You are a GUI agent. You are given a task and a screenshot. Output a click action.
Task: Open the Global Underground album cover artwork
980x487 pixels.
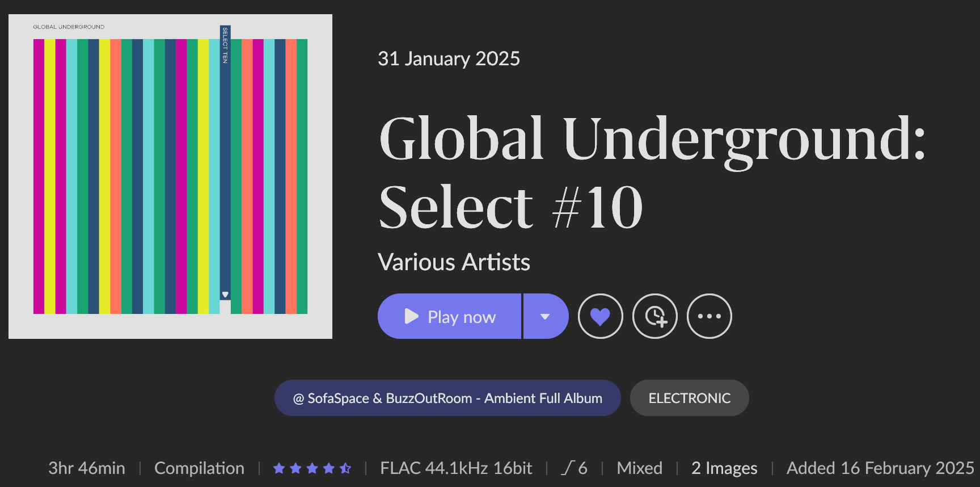pos(170,177)
